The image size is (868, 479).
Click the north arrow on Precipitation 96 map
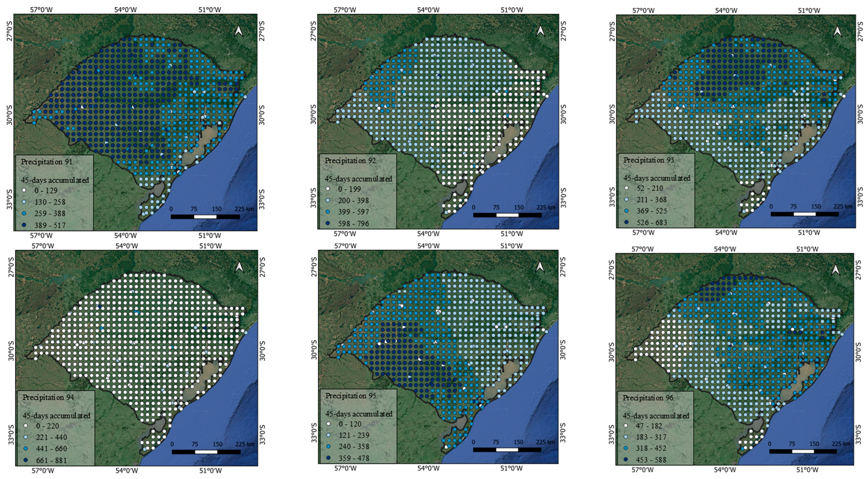pos(836,270)
